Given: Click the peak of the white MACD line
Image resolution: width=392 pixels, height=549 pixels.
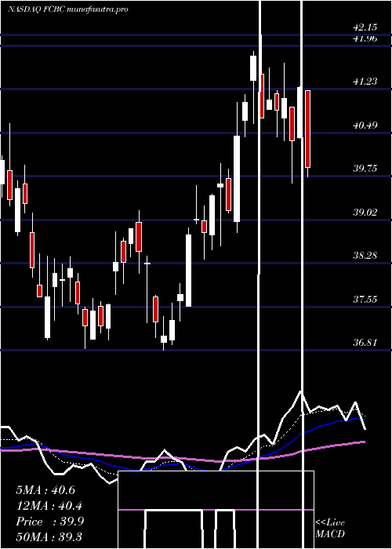Looking at the screenshot, I should (x=300, y=391).
